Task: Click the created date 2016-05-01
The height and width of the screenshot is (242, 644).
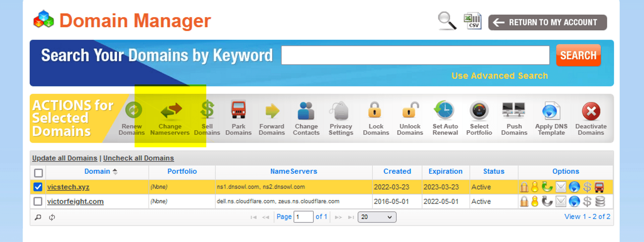Action: pyautogui.click(x=391, y=201)
